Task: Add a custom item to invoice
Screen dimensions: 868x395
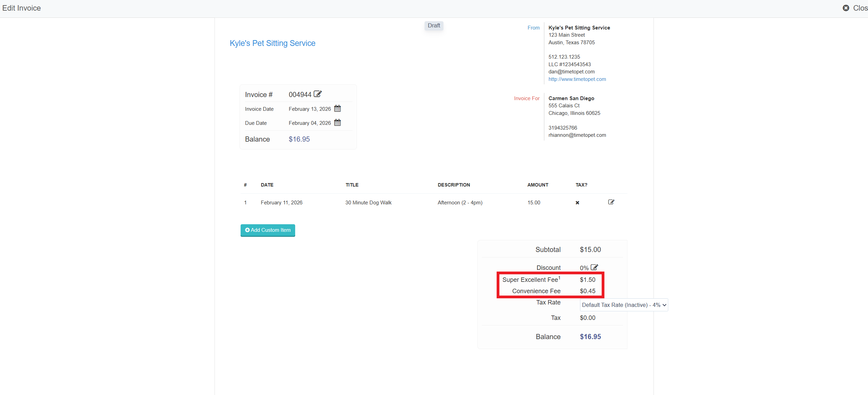Action: (x=268, y=230)
